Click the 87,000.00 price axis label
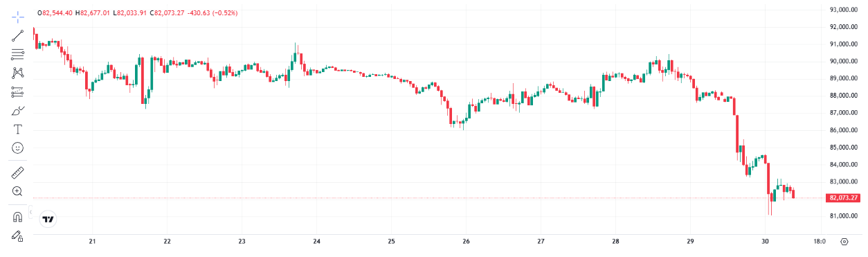 844,113
